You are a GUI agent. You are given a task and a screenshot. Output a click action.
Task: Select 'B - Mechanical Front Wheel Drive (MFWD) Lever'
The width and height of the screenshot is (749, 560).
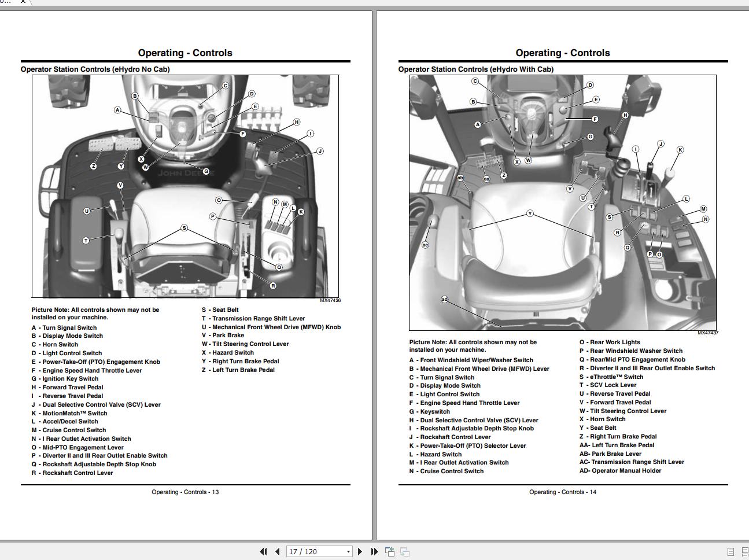point(479,369)
